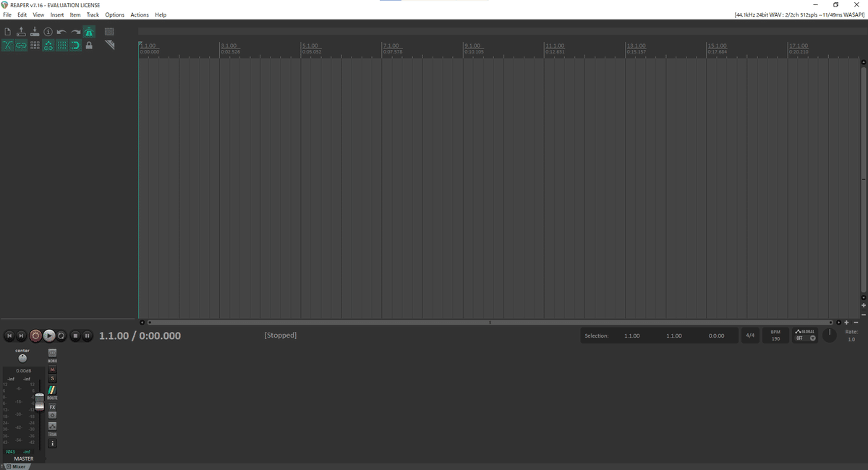Image resolution: width=868 pixels, height=470 pixels.
Task: Click the BPM tempo field
Action: 775,336
